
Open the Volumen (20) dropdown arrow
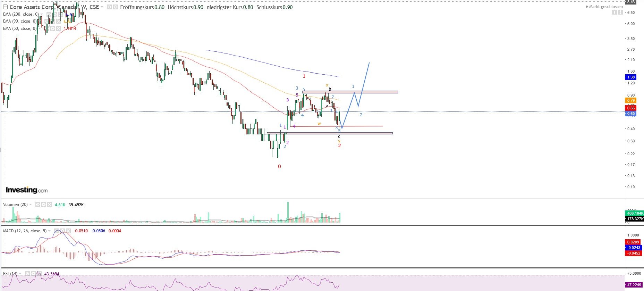31,205
